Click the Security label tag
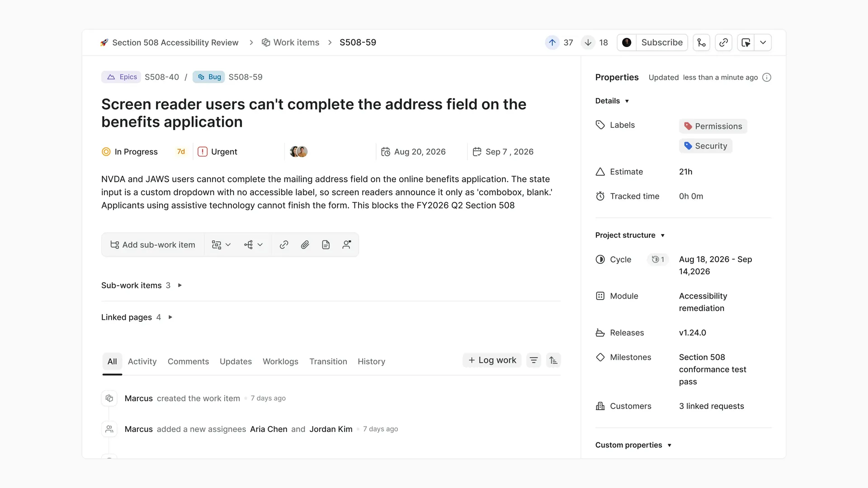This screenshot has height=488, width=868. [706, 146]
